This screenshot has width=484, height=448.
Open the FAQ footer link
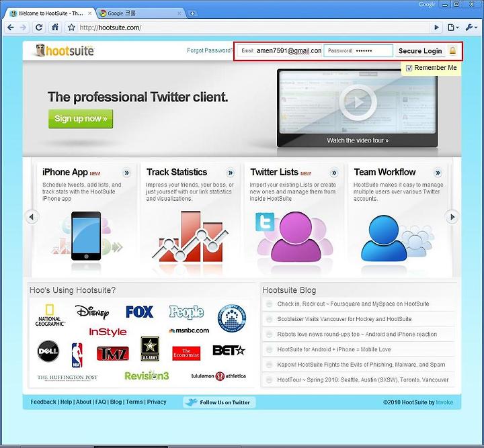[100, 402]
